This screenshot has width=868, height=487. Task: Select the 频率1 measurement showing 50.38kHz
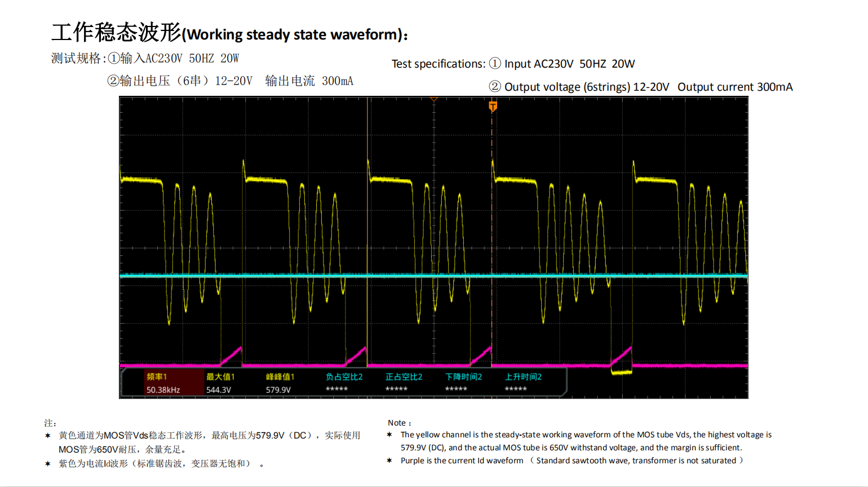coord(163,383)
